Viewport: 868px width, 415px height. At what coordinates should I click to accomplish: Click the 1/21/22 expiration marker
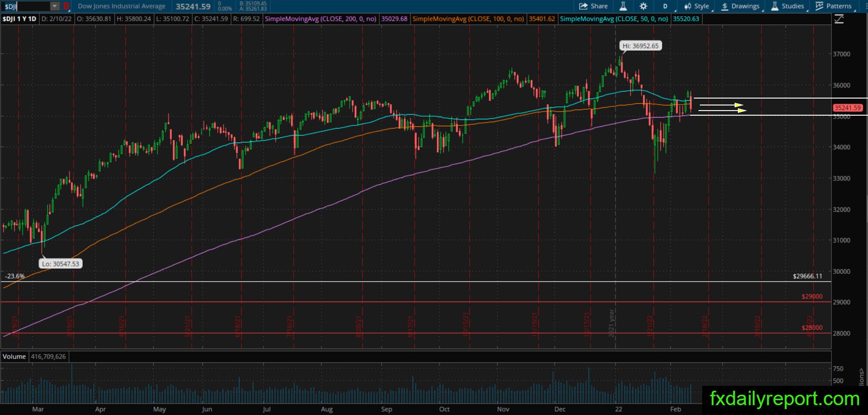click(650, 326)
